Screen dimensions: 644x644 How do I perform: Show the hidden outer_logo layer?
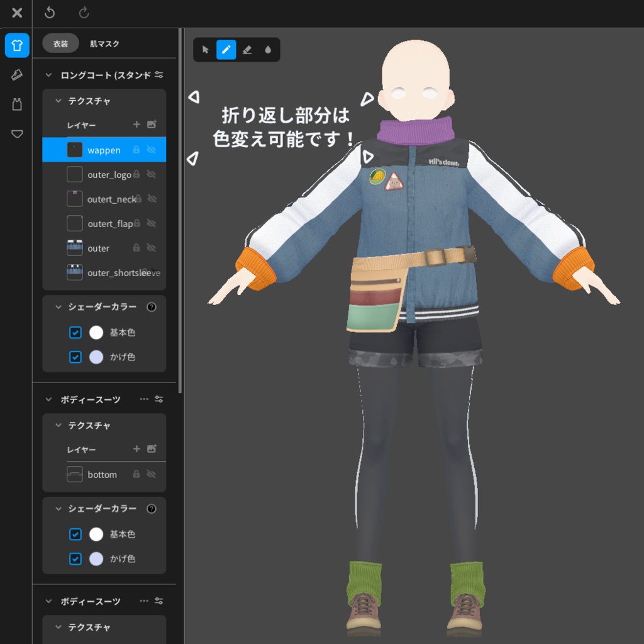pyautogui.click(x=151, y=174)
